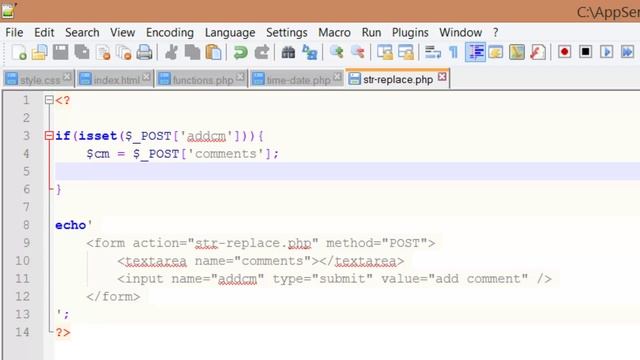Screen dimensions: 640x360
Task: Open the Settings menu
Action: [x=287, y=32]
